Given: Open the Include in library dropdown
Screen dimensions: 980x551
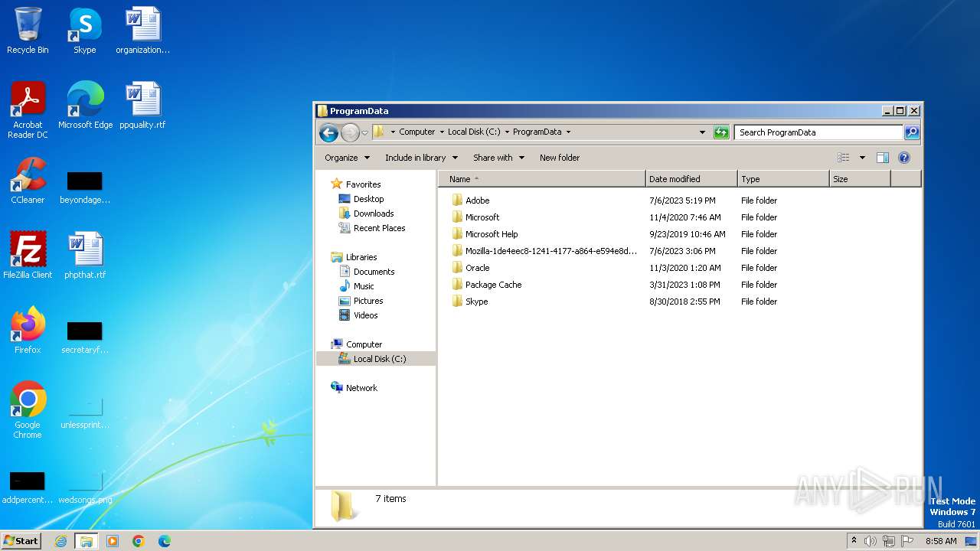Looking at the screenshot, I should click(x=421, y=158).
